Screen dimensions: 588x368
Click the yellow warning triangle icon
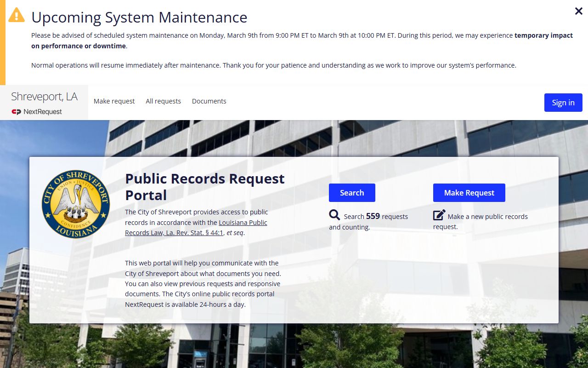click(17, 15)
